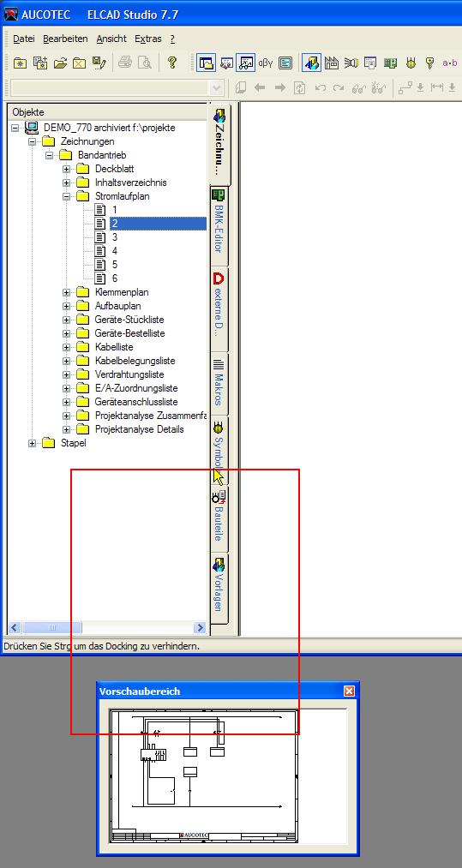
Task: Click the new project folder icon
Action: click(20, 63)
